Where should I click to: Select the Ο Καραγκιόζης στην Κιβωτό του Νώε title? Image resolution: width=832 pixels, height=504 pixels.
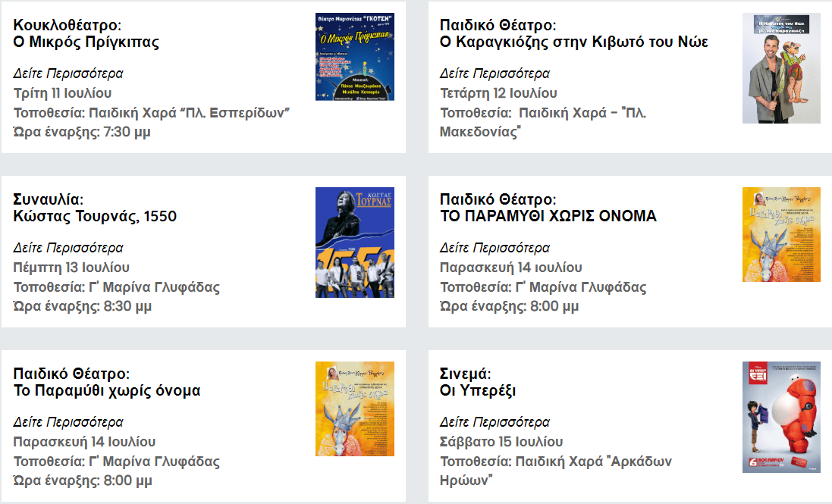pos(574,42)
